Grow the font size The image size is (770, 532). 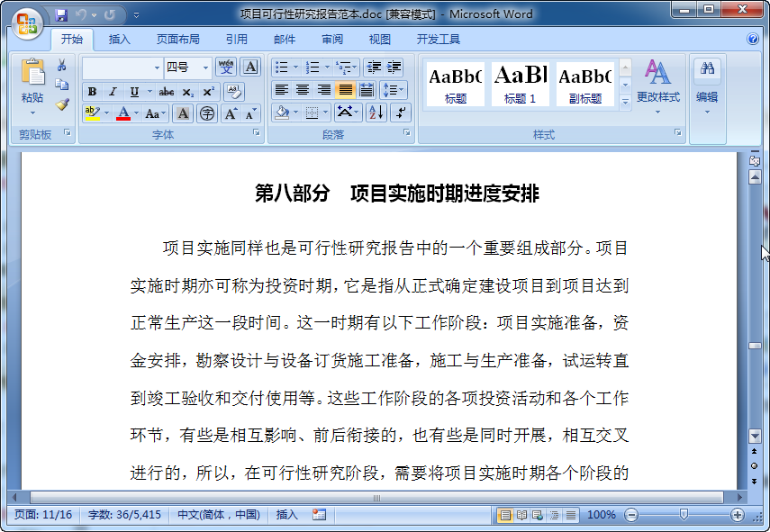tap(231, 113)
